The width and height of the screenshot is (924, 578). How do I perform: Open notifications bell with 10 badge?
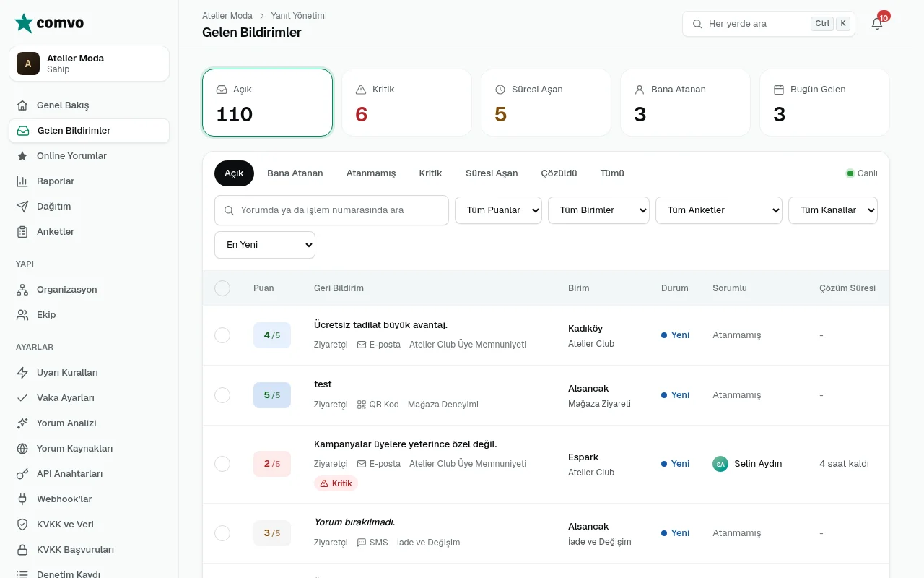[x=877, y=23]
